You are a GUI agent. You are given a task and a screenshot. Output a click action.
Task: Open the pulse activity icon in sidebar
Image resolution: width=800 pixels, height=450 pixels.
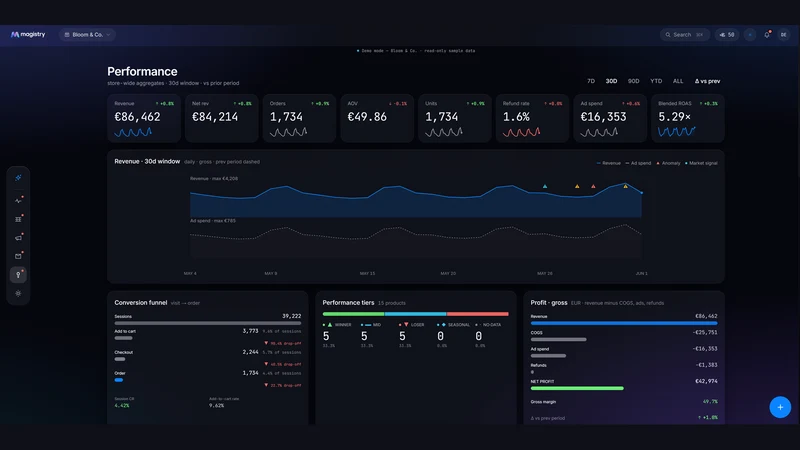click(x=18, y=201)
